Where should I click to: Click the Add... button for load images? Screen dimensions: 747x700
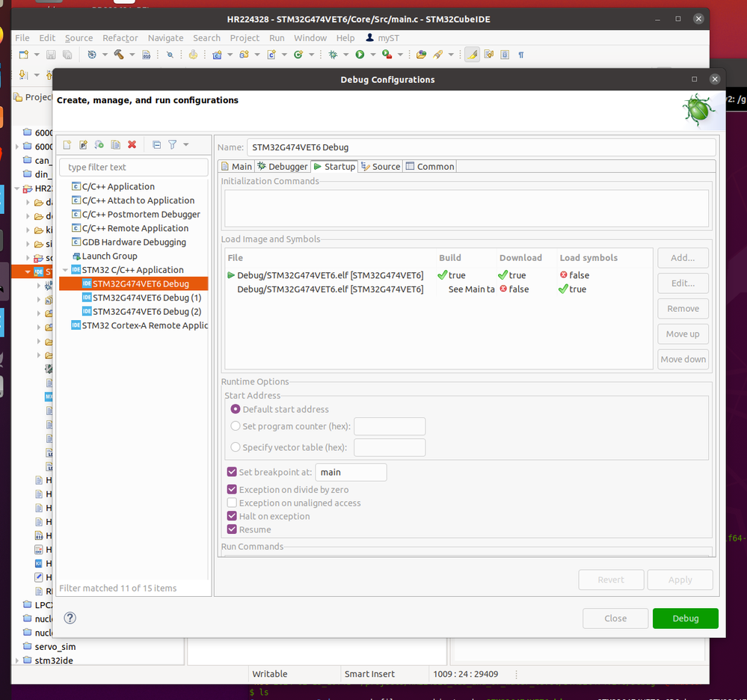coord(683,258)
